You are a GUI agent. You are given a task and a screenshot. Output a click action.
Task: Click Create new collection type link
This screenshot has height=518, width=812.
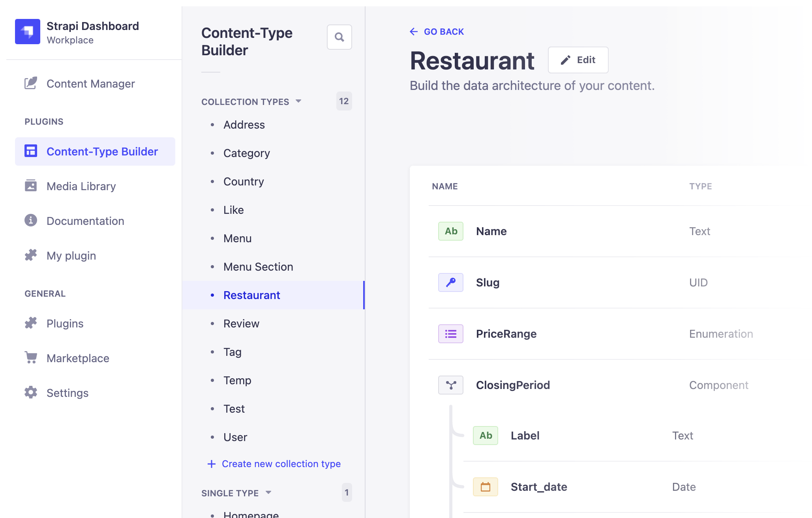[274, 464]
